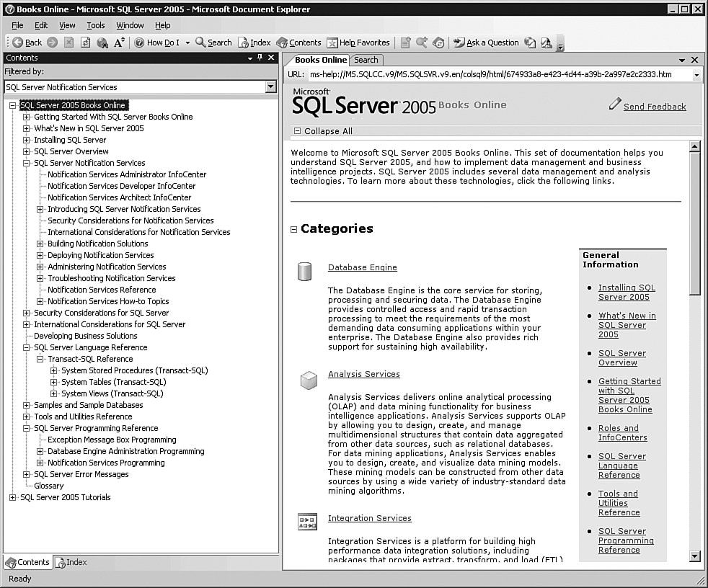Click the font size A icon
The height and width of the screenshot is (588, 708).
click(x=119, y=43)
